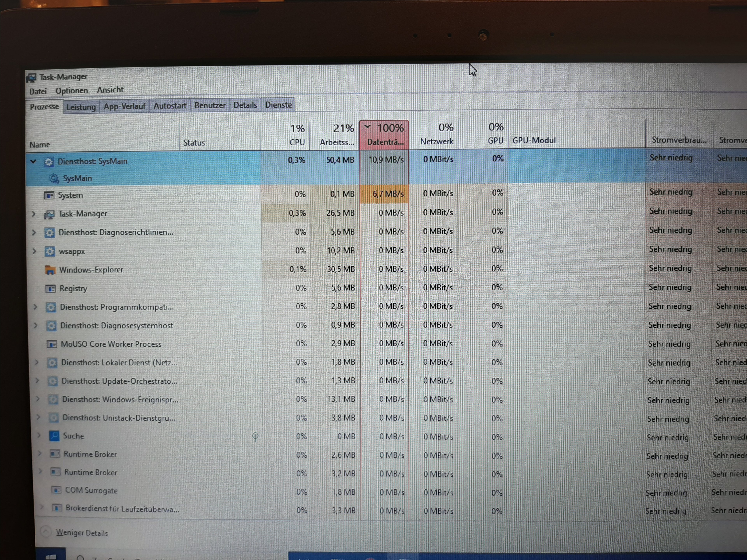747x560 pixels.
Task: Click the COM Surrogate process icon
Action: pyautogui.click(x=56, y=490)
